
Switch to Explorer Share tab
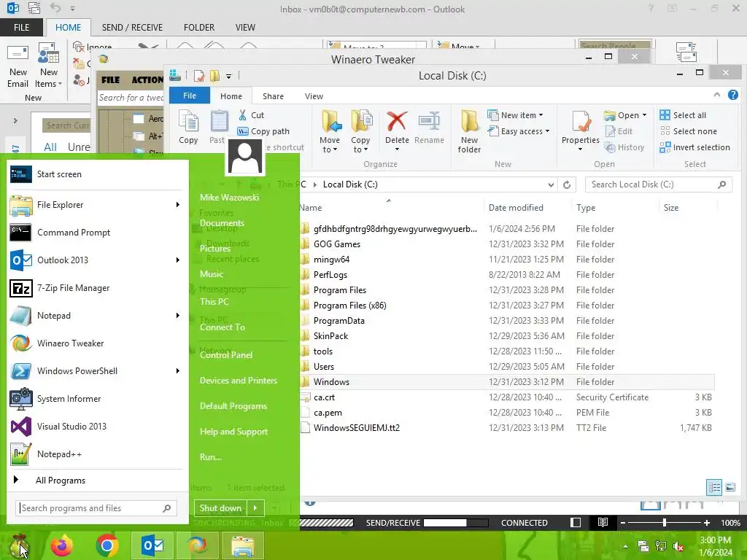pos(273,96)
